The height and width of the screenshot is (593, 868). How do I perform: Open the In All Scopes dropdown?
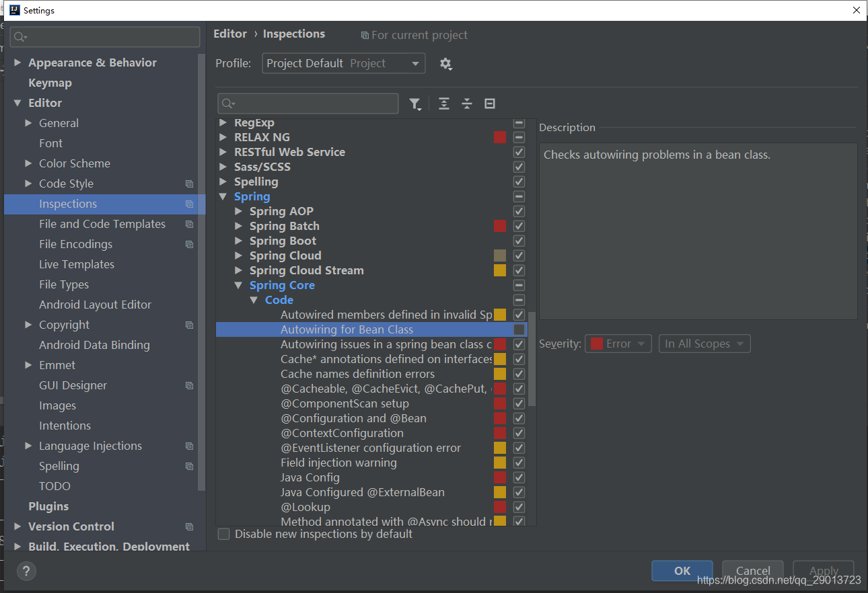click(x=704, y=344)
